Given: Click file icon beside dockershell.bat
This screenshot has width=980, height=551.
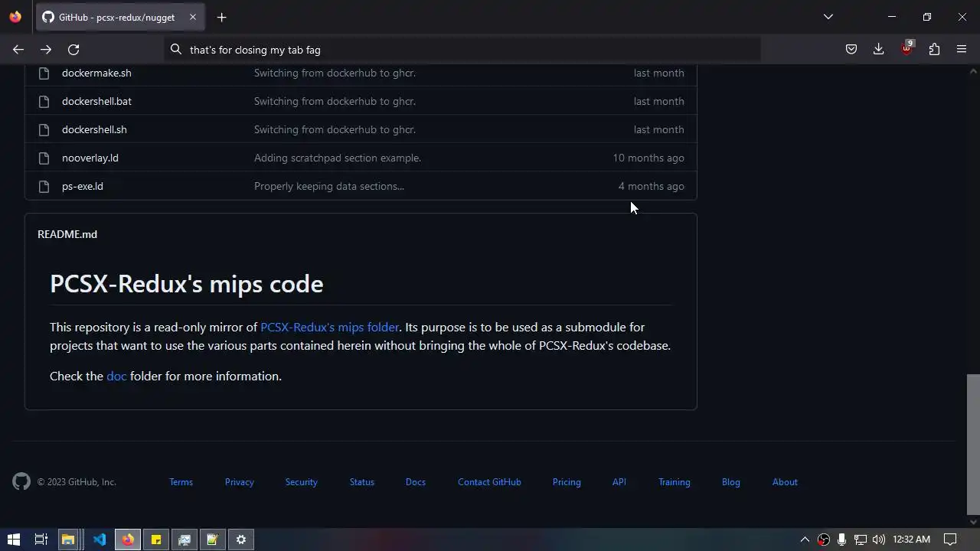Looking at the screenshot, I should tap(44, 101).
